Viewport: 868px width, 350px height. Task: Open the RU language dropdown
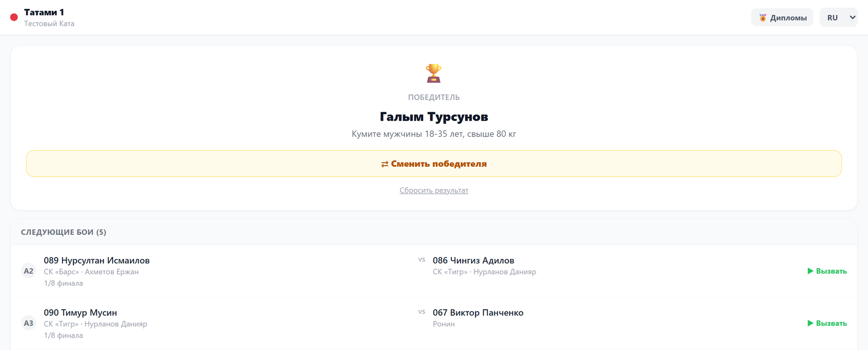tap(838, 17)
